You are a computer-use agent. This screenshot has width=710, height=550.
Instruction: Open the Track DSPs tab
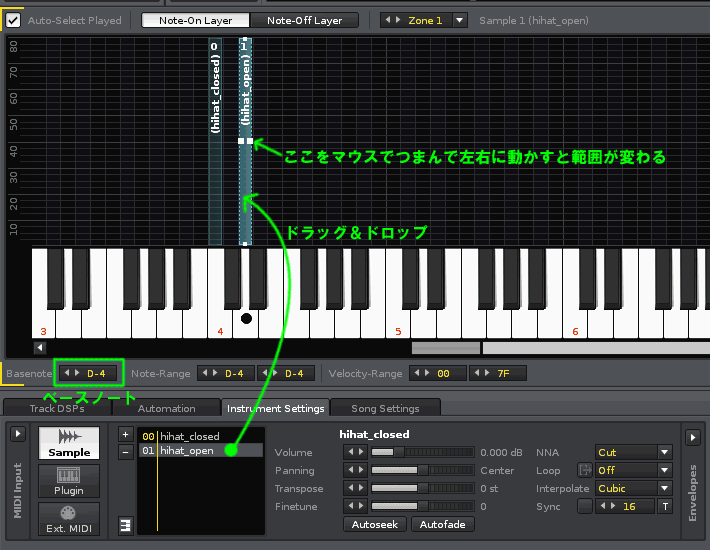57,408
